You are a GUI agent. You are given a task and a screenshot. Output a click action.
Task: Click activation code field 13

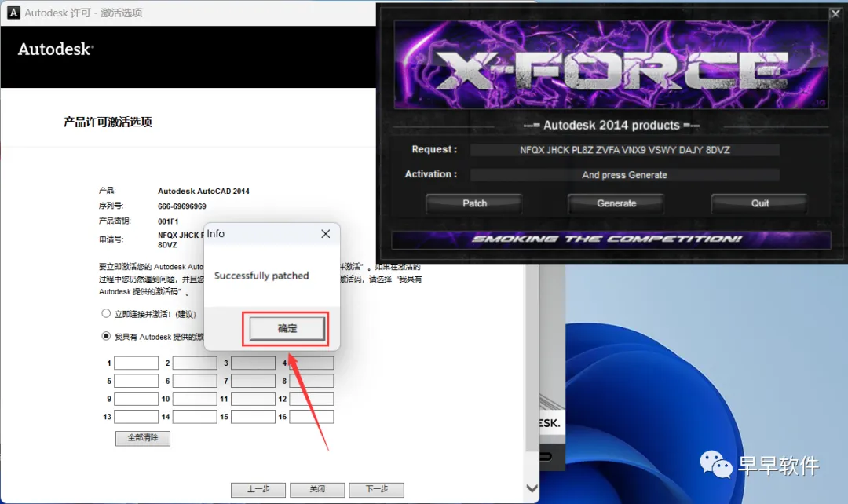[x=137, y=416]
